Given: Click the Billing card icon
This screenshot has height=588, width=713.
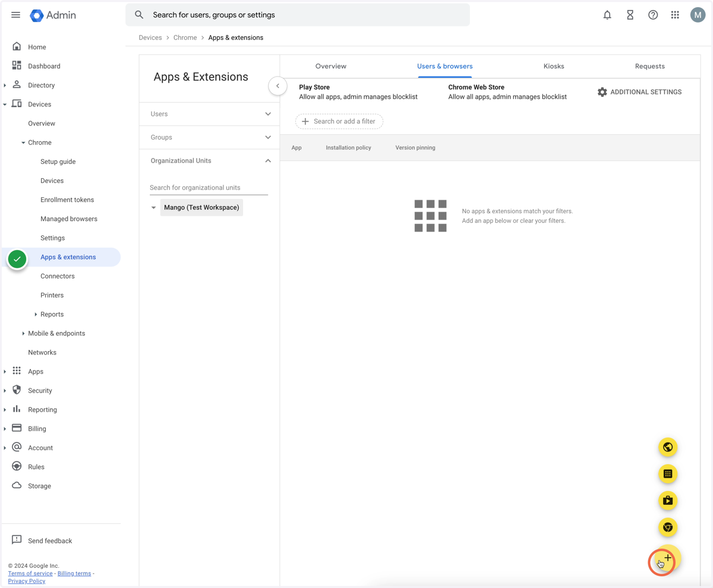Looking at the screenshot, I should click(17, 428).
